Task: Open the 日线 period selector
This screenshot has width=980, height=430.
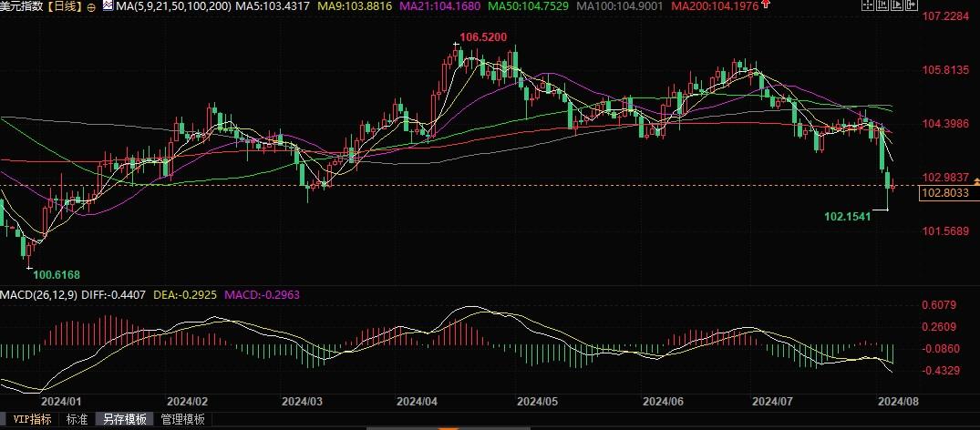Action: [x=63, y=7]
